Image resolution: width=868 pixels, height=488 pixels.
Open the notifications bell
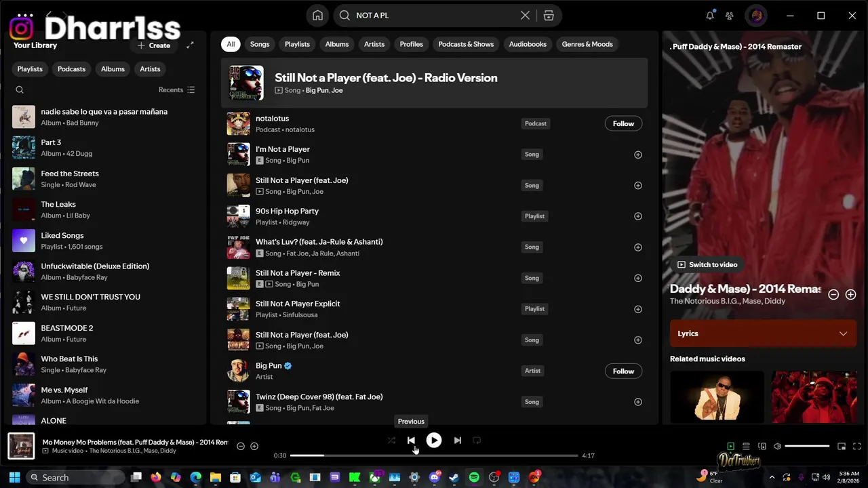710,16
